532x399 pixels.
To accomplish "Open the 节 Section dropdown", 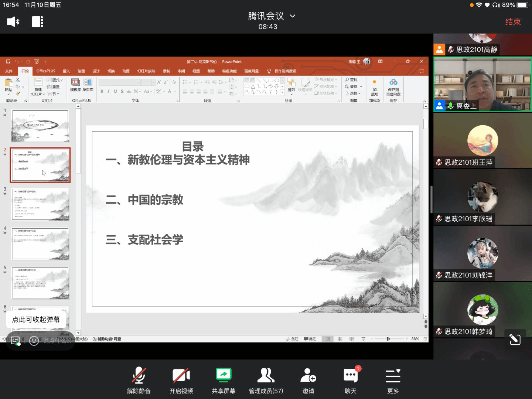I will [53, 94].
